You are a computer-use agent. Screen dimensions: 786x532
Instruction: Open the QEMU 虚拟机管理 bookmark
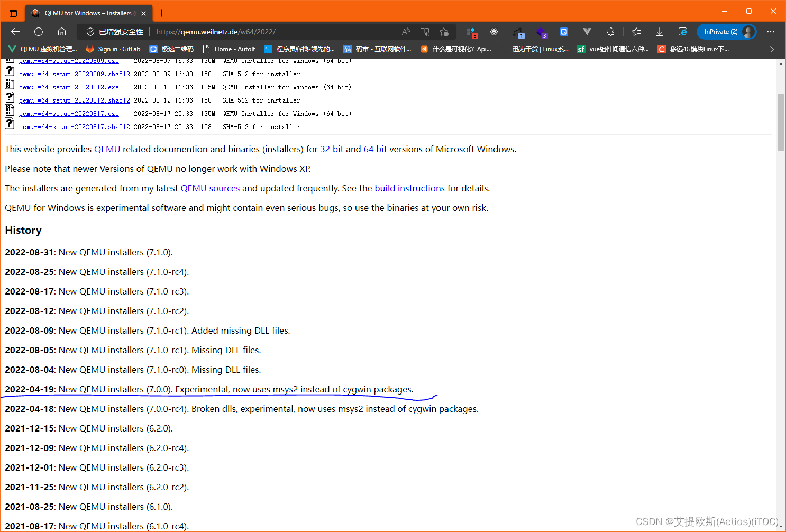[x=43, y=49]
